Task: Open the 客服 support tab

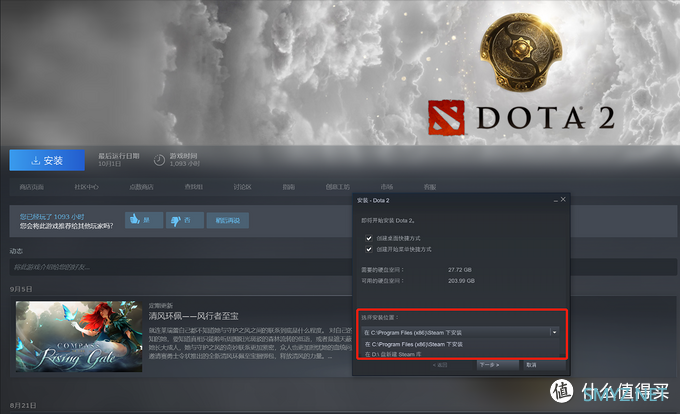Action: click(430, 187)
